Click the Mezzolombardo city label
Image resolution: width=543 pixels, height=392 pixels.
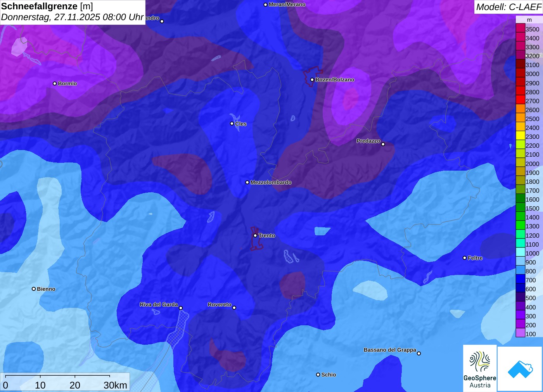click(271, 182)
